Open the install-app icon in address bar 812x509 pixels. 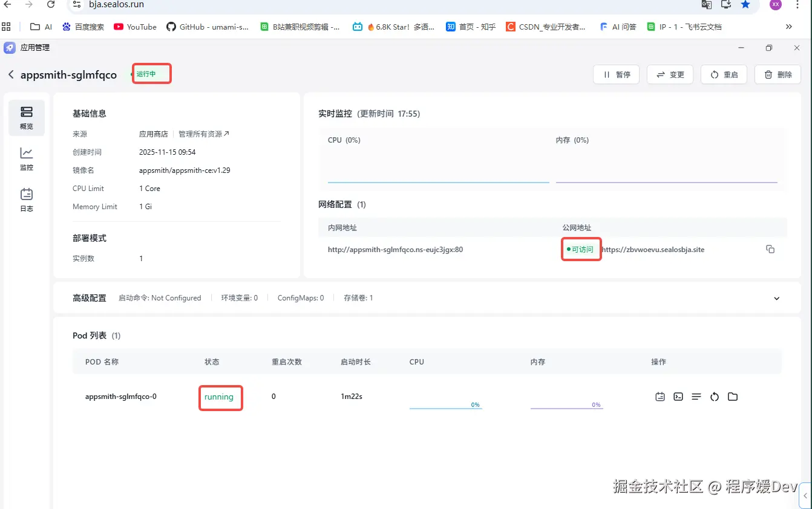tap(726, 5)
